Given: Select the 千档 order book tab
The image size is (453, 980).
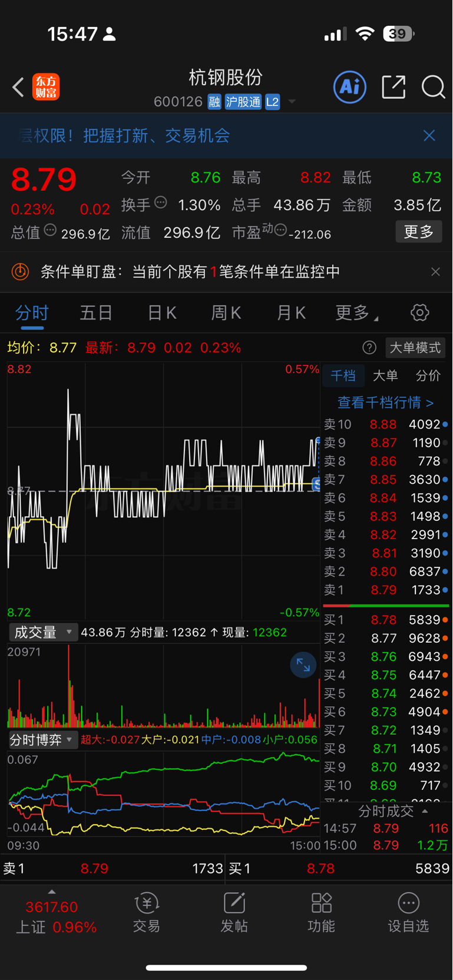Looking at the screenshot, I should pos(343,376).
